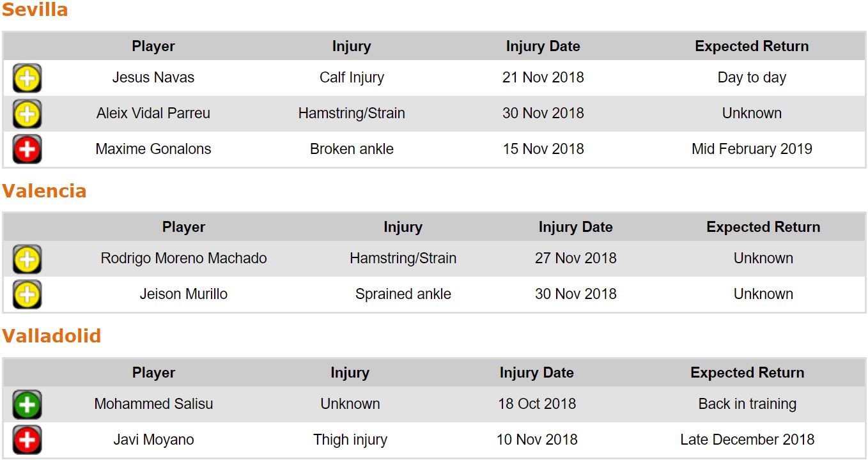This screenshot has height=460, width=868.
Task: Click the Rodrigo Moreno Machado name
Action: point(183,259)
